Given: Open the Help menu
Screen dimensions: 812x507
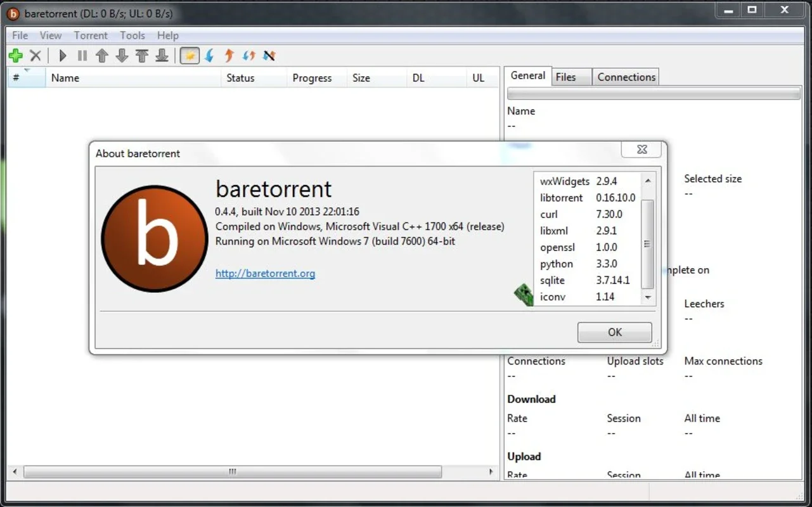Looking at the screenshot, I should point(168,35).
